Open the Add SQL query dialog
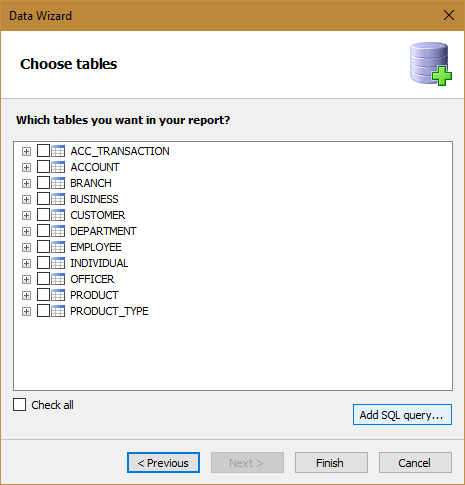This screenshot has width=465, height=485. tap(402, 415)
